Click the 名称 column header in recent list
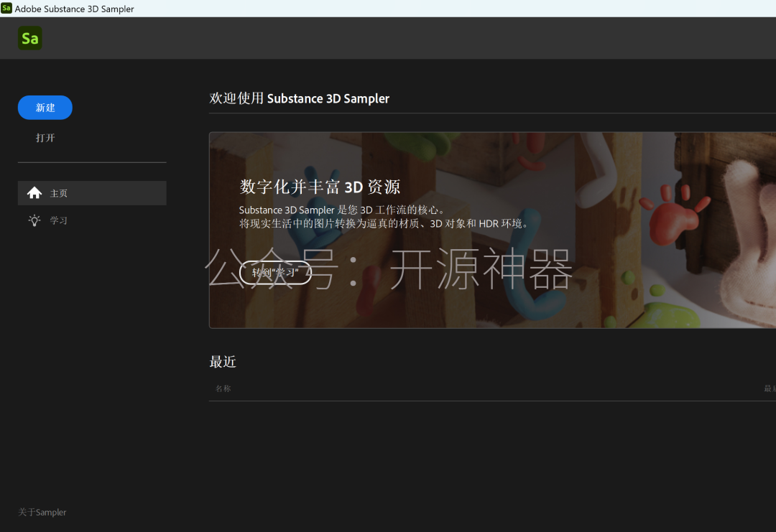Image resolution: width=776 pixels, height=532 pixels. point(223,388)
